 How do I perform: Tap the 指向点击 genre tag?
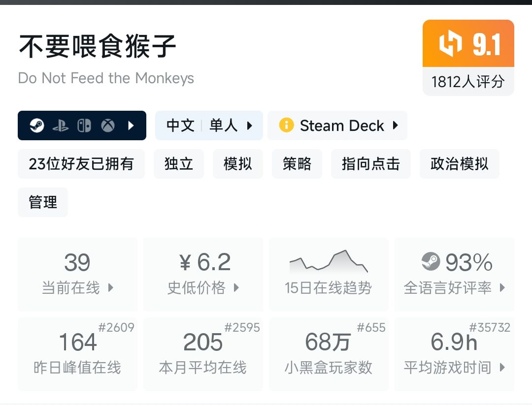(x=370, y=164)
